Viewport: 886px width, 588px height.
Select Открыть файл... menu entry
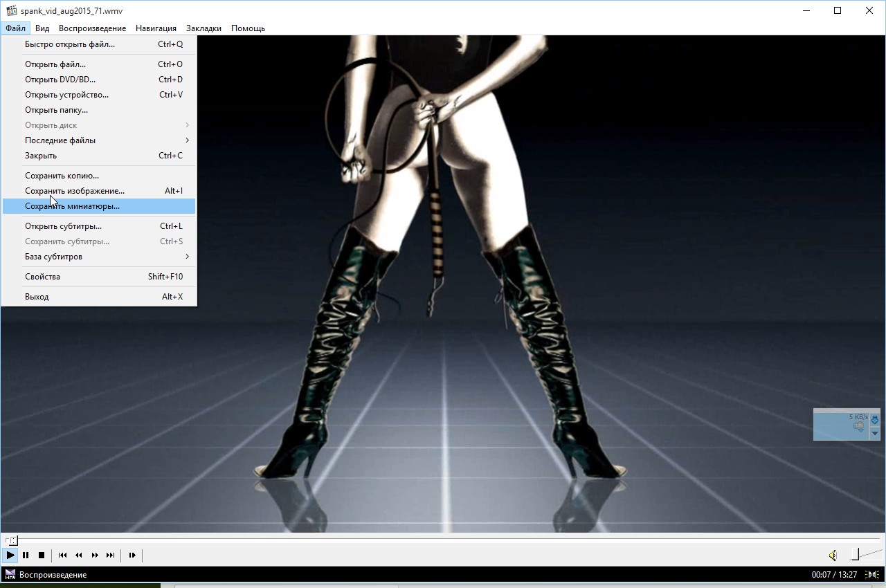pos(99,64)
